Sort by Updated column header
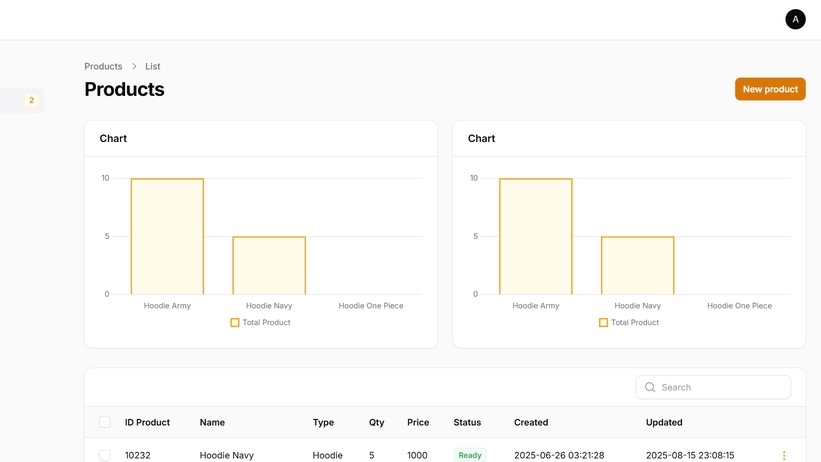Screen dimensions: 821x462 664,422
